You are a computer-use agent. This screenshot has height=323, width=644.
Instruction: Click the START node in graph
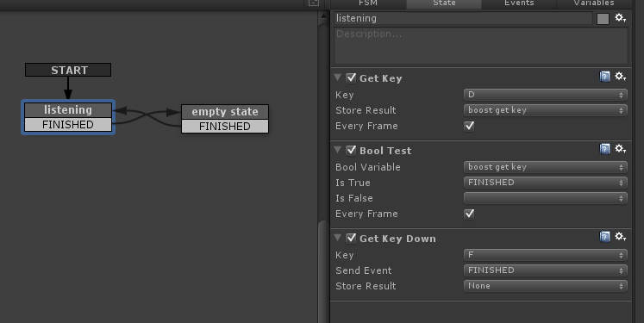point(68,70)
